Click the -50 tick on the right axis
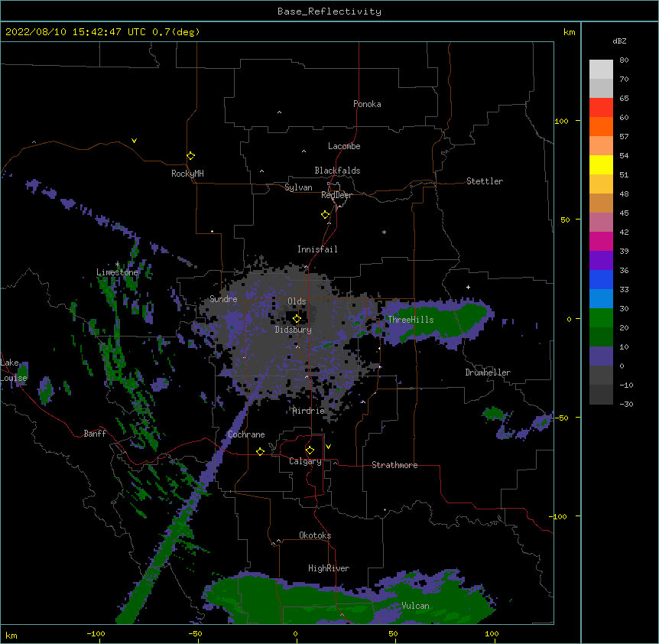This screenshot has width=659, height=644. coord(561,418)
